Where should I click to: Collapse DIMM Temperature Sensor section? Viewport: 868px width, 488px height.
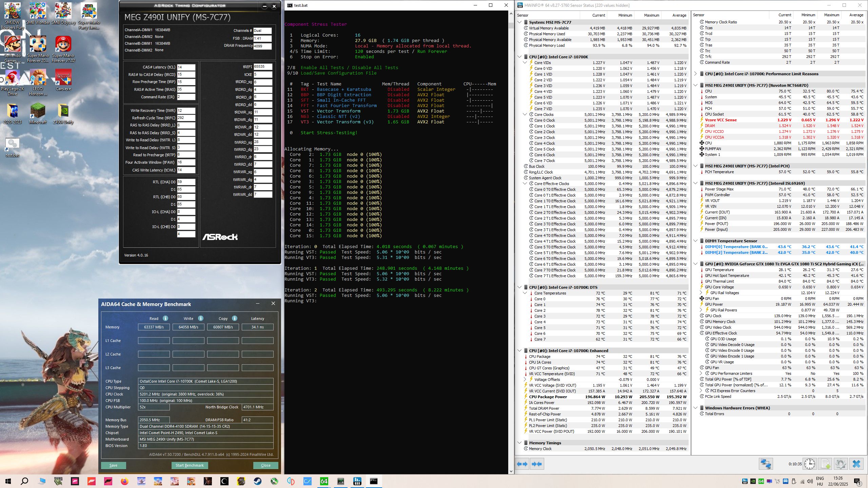(695, 241)
